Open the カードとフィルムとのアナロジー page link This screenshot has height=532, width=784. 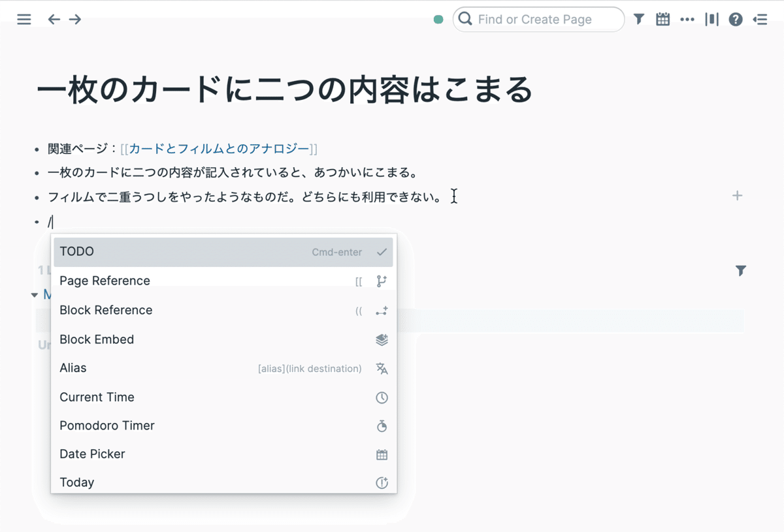coord(219,149)
